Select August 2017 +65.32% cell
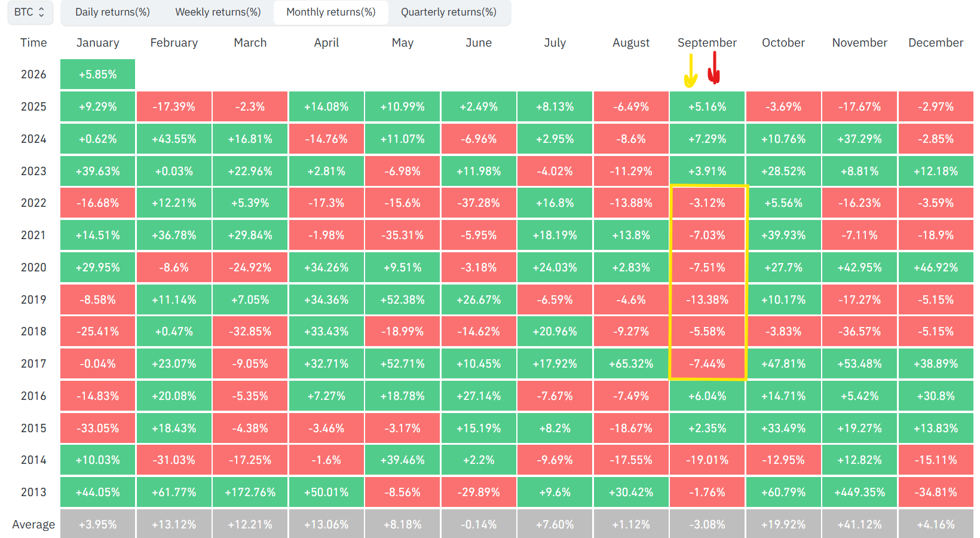The width and height of the screenshot is (980, 538). [631, 363]
